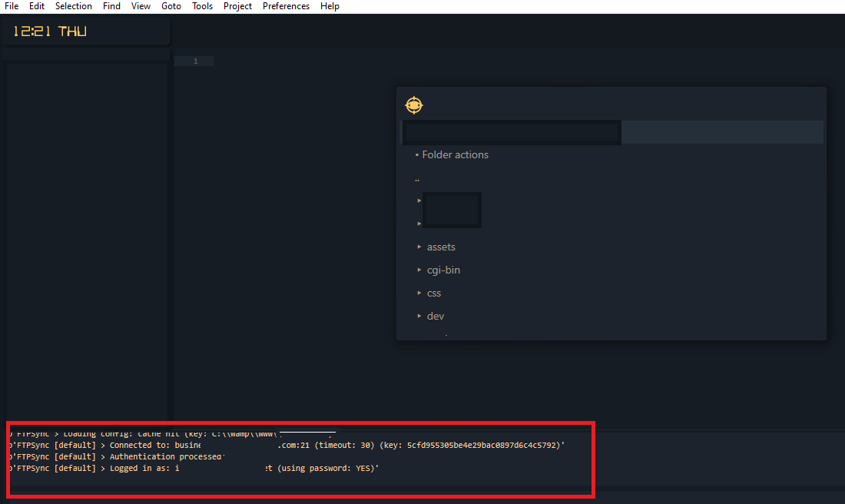Viewport: 845px width, 504px height.
Task: Open the Edit menu
Action: (x=37, y=6)
